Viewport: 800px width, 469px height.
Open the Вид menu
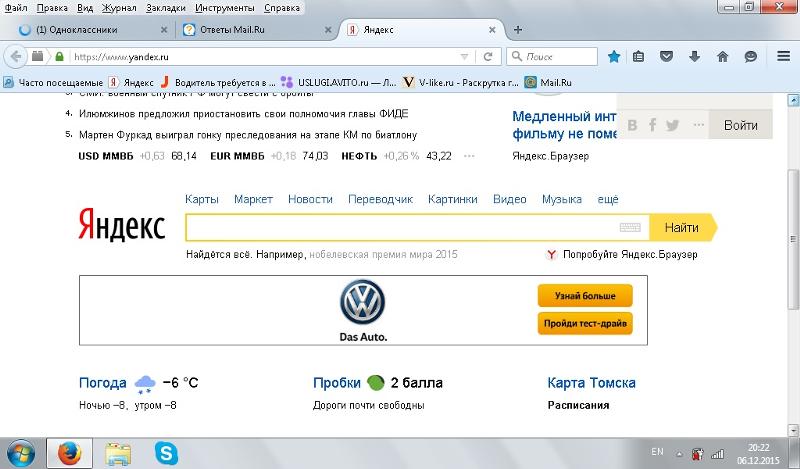pyautogui.click(x=85, y=8)
